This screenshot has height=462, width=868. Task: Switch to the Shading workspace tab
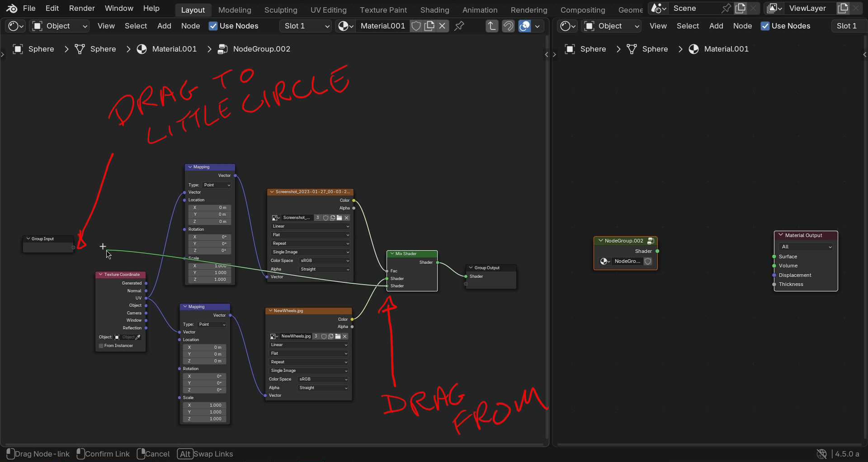tap(434, 10)
